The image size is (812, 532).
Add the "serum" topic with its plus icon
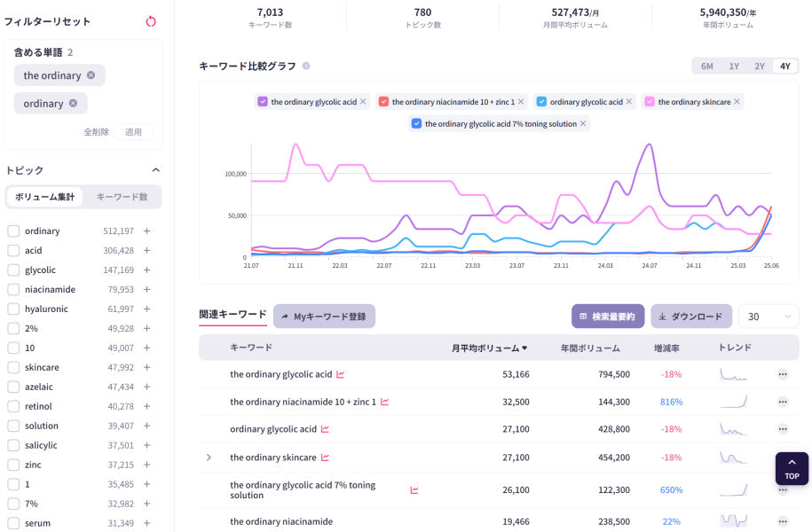point(147,523)
